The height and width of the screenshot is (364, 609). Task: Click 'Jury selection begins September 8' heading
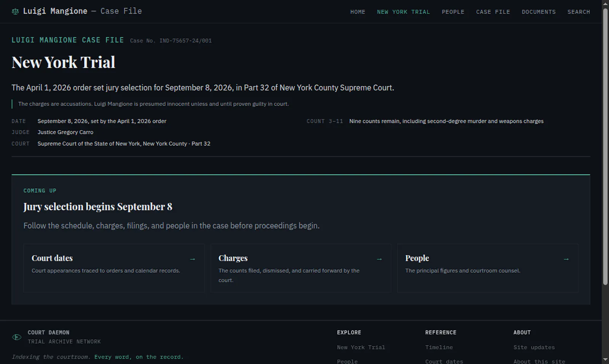click(x=98, y=207)
